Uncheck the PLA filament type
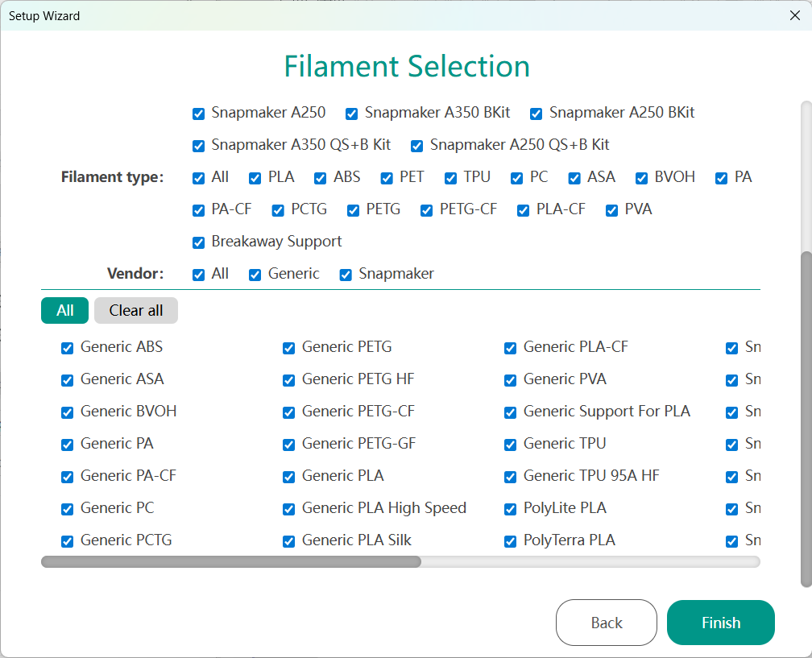 [x=255, y=178]
